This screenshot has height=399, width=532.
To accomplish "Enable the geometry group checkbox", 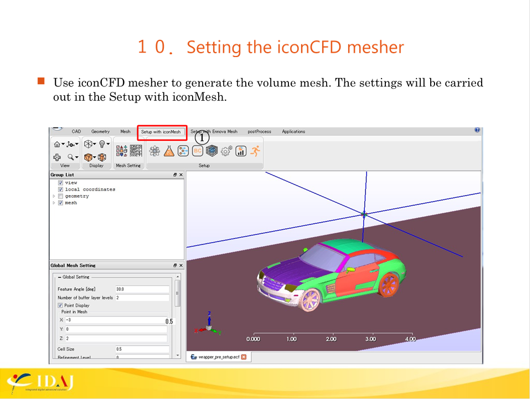I will coord(60,196).
